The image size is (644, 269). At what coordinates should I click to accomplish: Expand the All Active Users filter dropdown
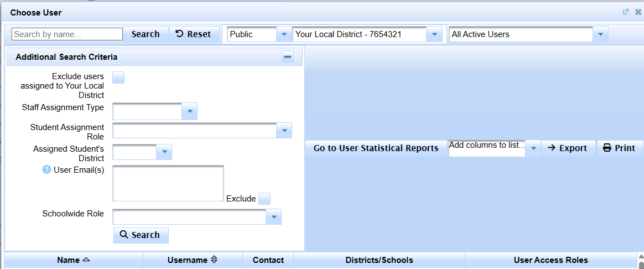click(600, 34)
